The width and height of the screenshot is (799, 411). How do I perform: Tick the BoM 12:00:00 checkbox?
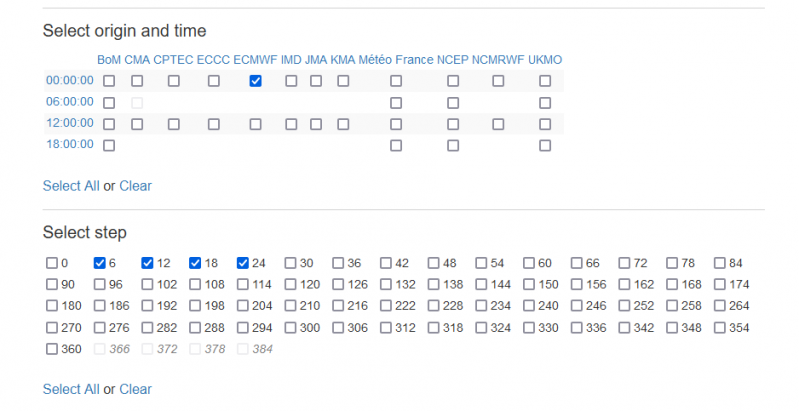coord(109,124)
